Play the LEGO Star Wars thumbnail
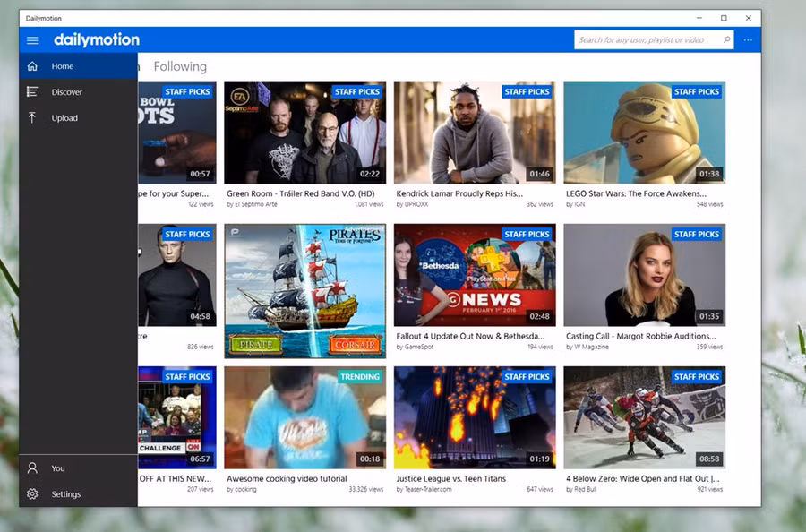806x532 pixels. (x=643, y=132)
